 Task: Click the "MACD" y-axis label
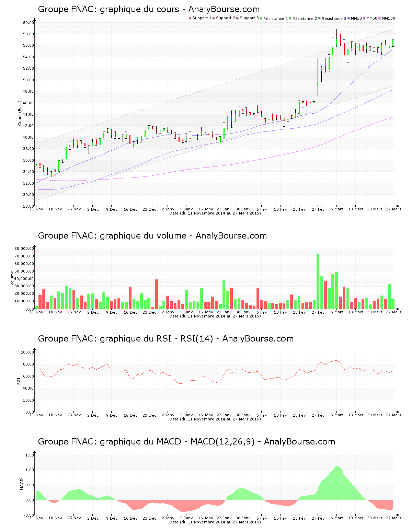pyautogui.click(x=22, y=484)
